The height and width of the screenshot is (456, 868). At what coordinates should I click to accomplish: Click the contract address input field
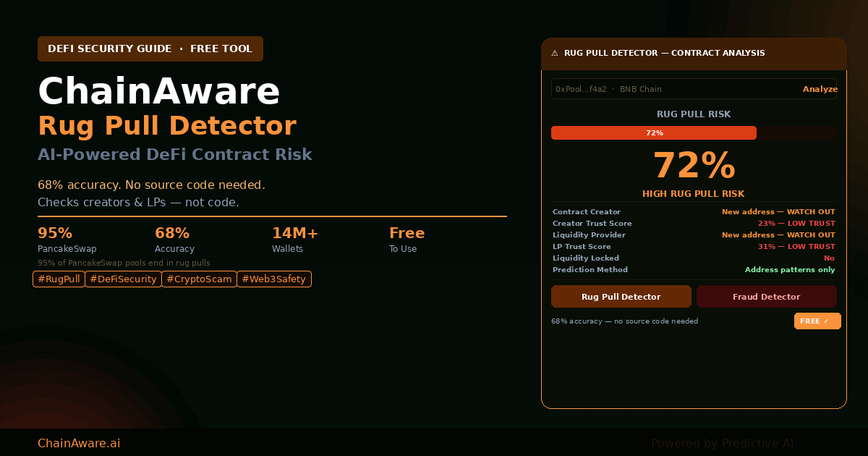pyautogui.click(x=673, y=89)
